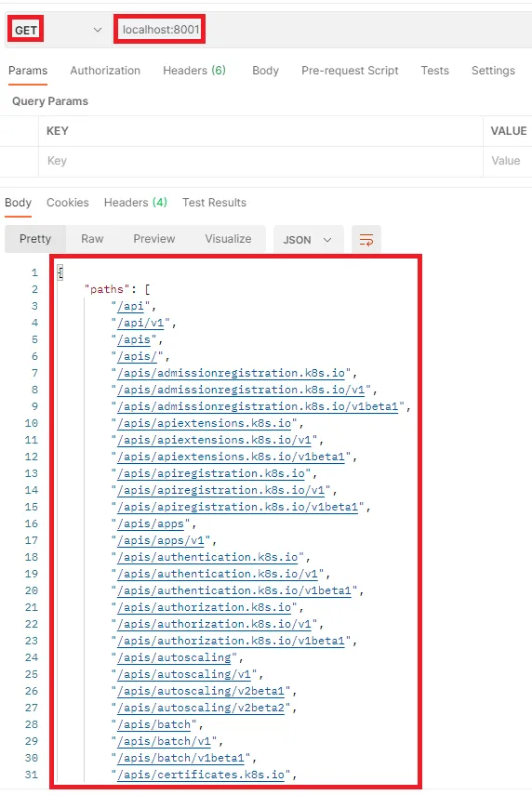Screen dimensions: 532x795
Task: Open /apis/apiextensions.k8s.io/v1beta1 link
Action: coord(231,457)
